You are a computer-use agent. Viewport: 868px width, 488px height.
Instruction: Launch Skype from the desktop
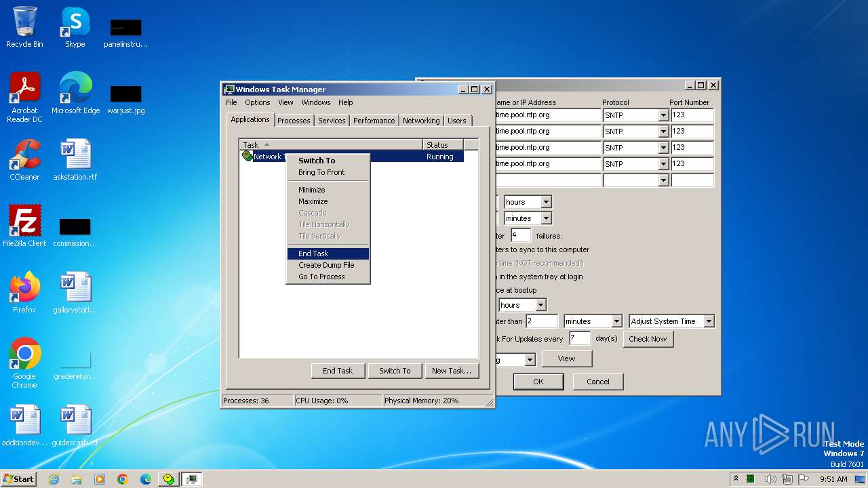(x=75, y=27)
